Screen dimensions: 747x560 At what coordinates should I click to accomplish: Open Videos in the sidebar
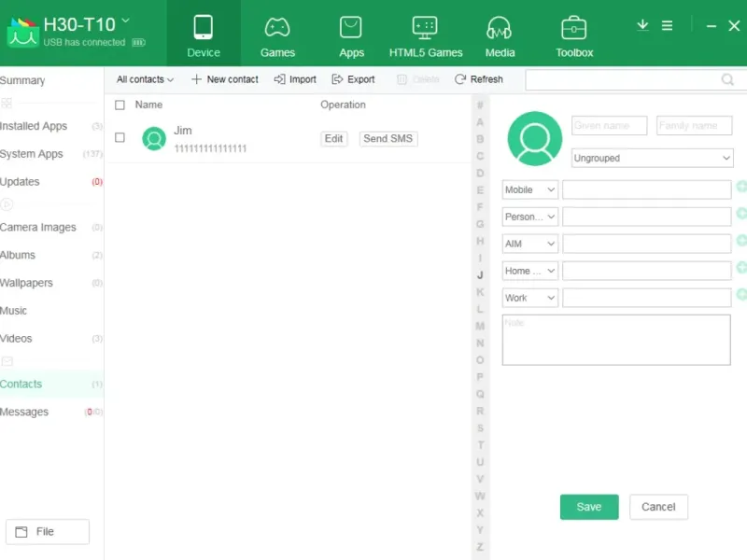pyautogui.click(x=51, y=338)
